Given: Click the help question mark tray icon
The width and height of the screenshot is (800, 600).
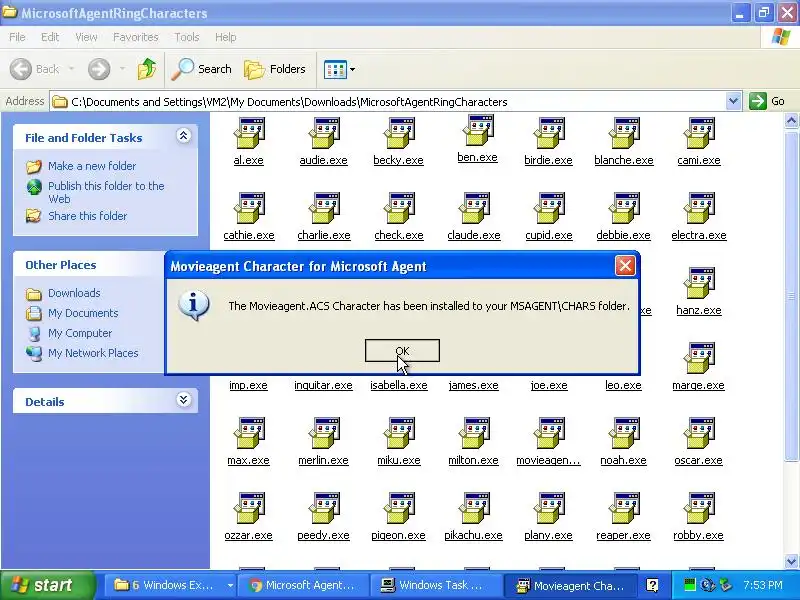Looking at the screenshot, I should point(652,585).
